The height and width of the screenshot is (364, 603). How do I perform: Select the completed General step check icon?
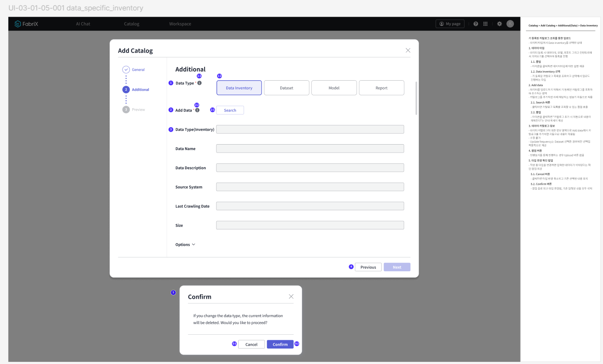[126, 70]
